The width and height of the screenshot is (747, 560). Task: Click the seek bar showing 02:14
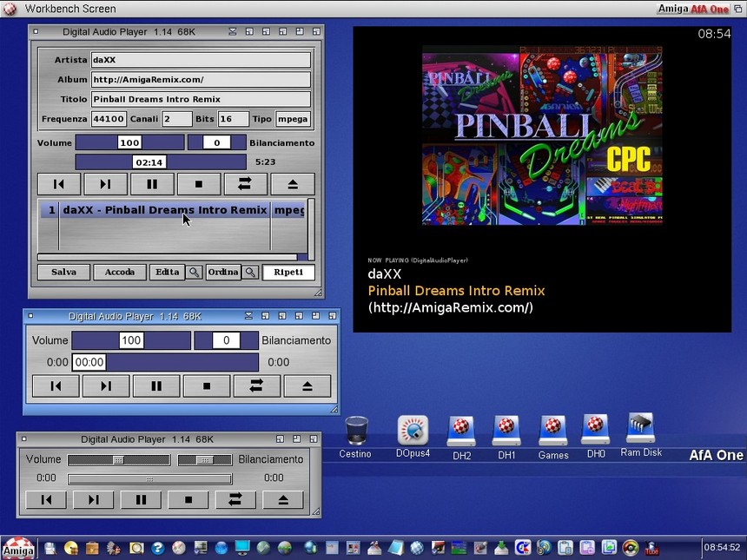(x=161, y=162)
